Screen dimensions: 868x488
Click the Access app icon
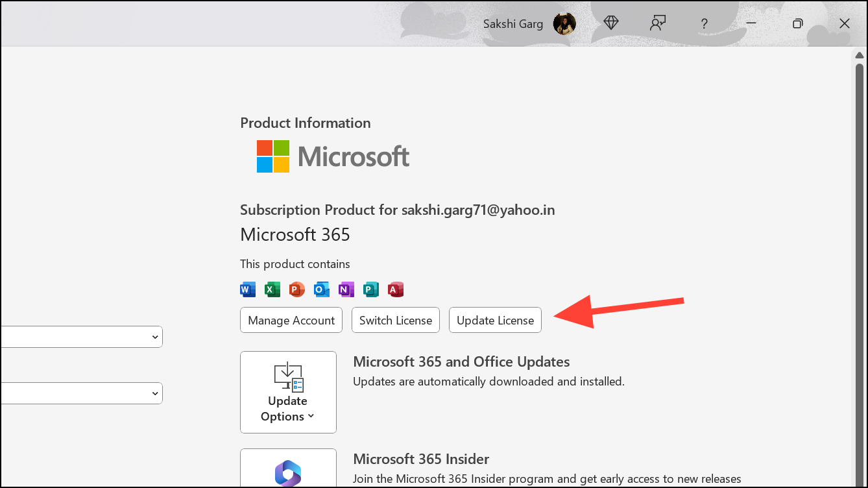[396, 289]
